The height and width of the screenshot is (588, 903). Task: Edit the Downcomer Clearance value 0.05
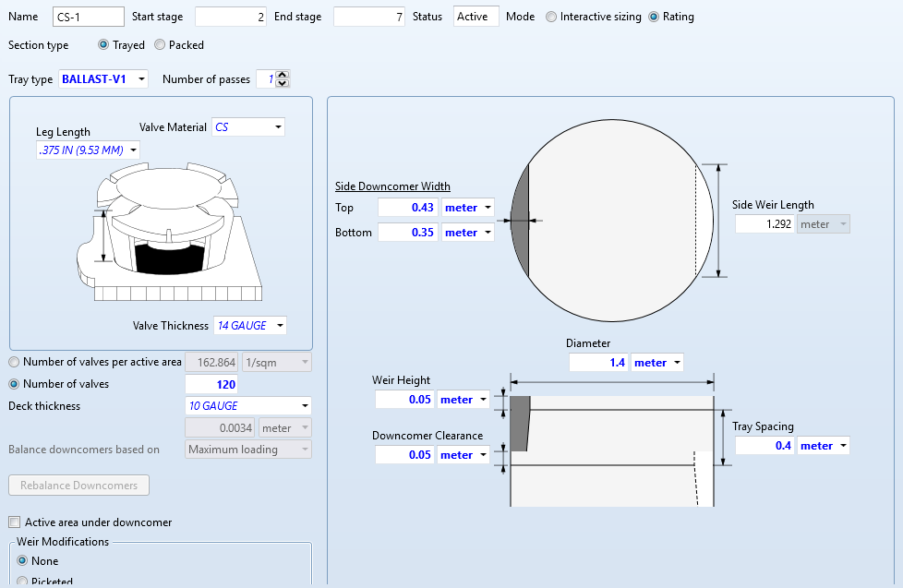tap(404, 455)
